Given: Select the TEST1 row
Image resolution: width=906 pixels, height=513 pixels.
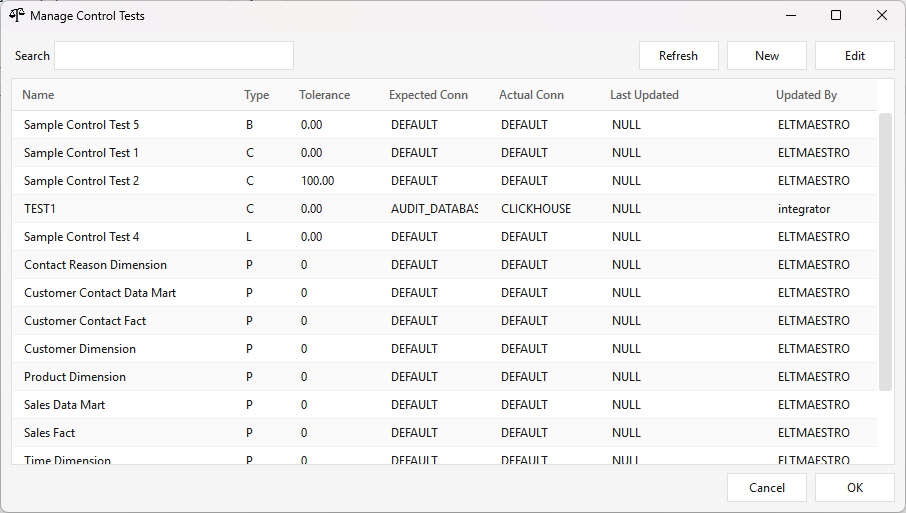Looking at the screenshot, I should pos(444,209).
